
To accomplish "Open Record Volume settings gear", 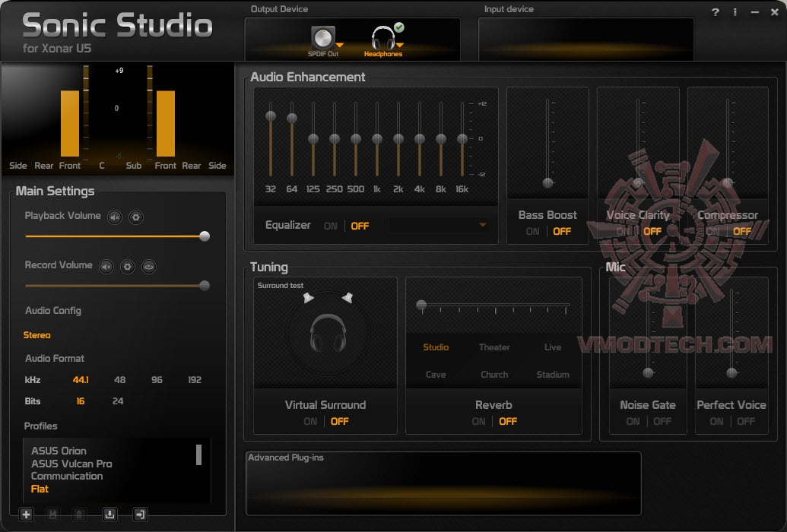I will click(x=128, y=267).
